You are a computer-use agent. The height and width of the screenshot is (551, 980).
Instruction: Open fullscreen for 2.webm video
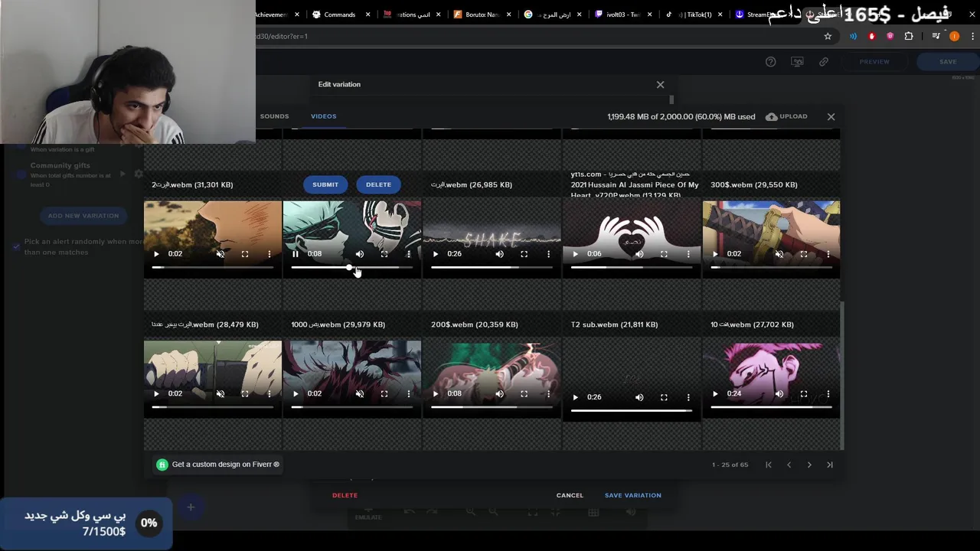tap(245, 254)
